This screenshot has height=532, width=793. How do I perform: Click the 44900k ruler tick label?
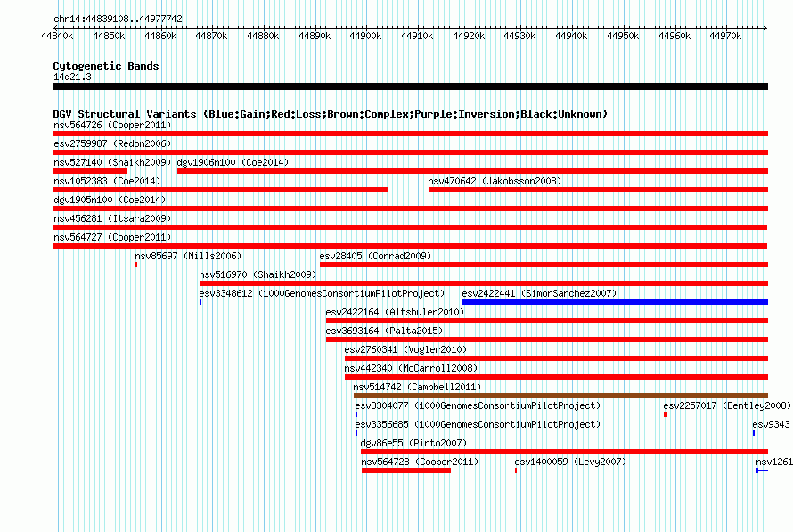(x=365, y=36)
